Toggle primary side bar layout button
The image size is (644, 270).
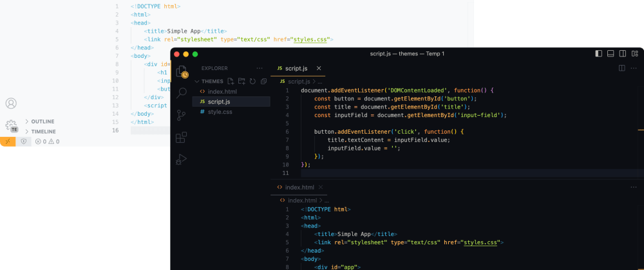[598, 53]
